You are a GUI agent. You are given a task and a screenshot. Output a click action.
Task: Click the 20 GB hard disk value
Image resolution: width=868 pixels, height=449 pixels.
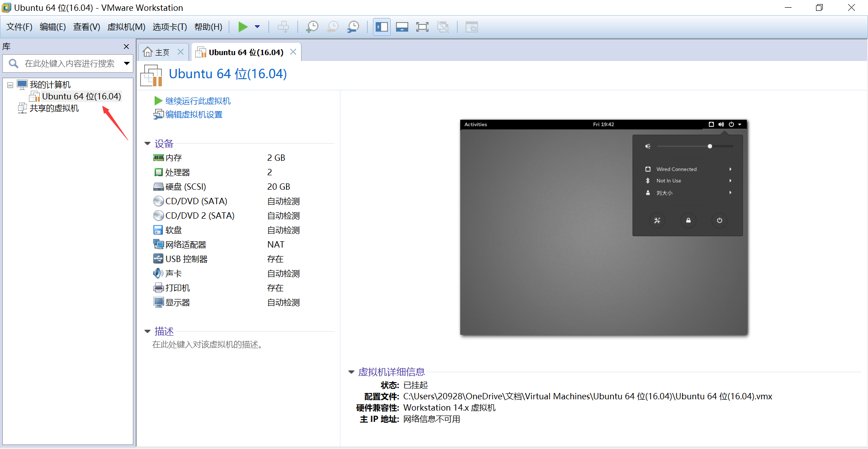click(278, 187)
